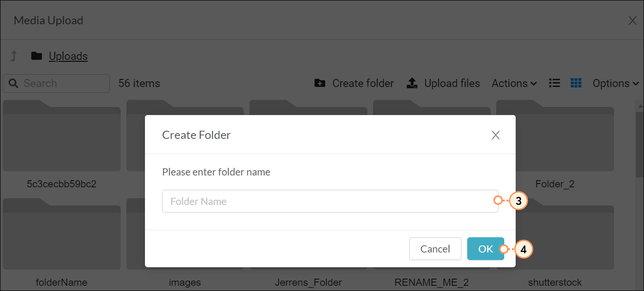Switch to list view

coord(554,83)
